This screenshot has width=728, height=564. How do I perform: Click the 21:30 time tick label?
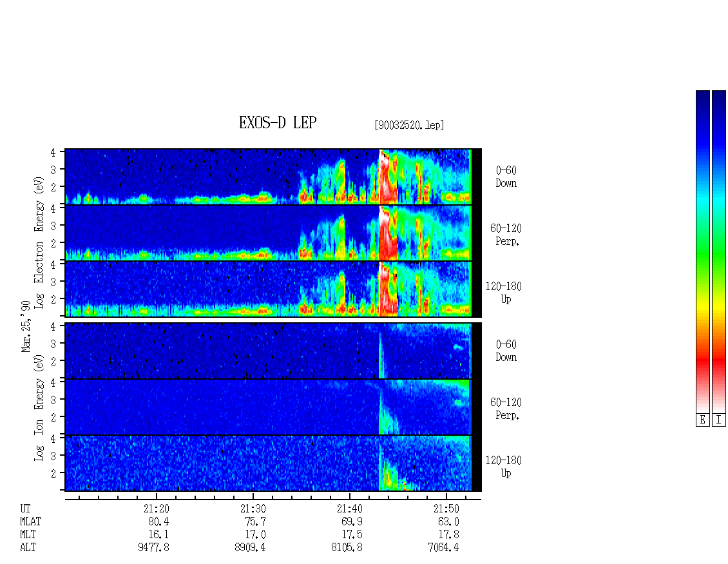(x=253, y=509)
